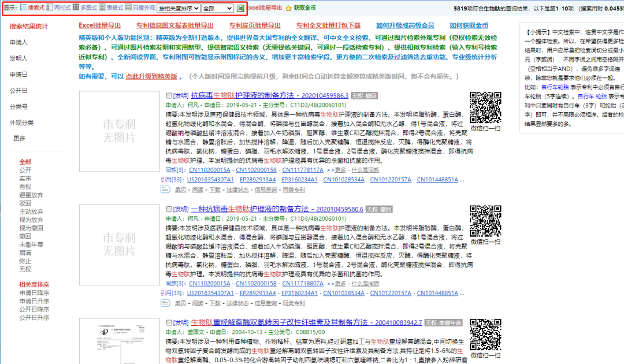624x364 pixels.
Task: Click 下载 link in second result
Action: coord(215,303)
